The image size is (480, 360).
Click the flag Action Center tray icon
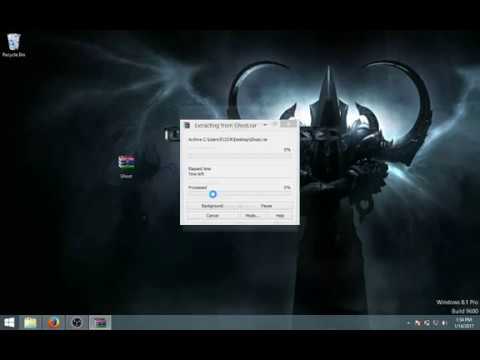[x=418, y=323]
